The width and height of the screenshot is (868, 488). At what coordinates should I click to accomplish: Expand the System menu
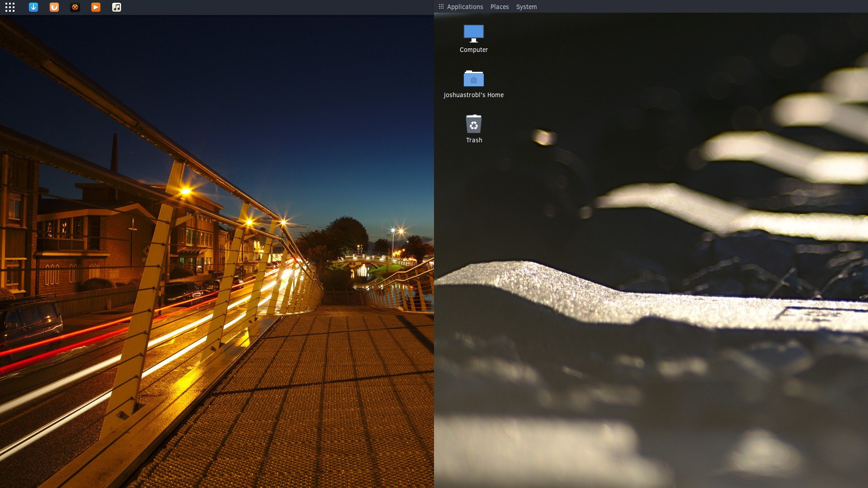tap(526, 6)
